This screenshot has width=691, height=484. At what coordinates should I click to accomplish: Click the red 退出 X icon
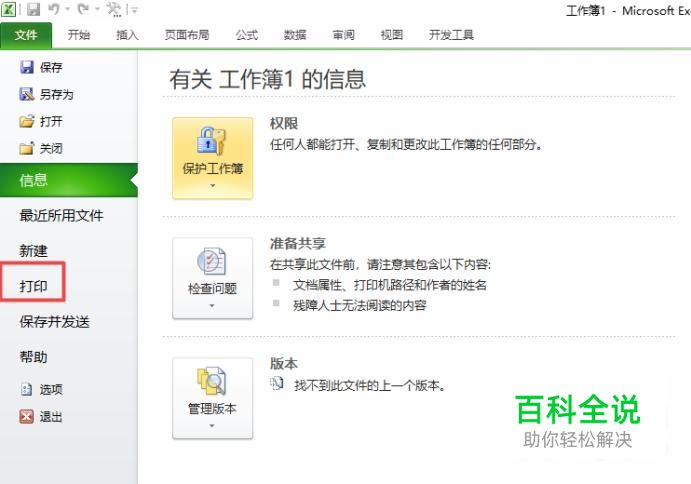point(27,416)
